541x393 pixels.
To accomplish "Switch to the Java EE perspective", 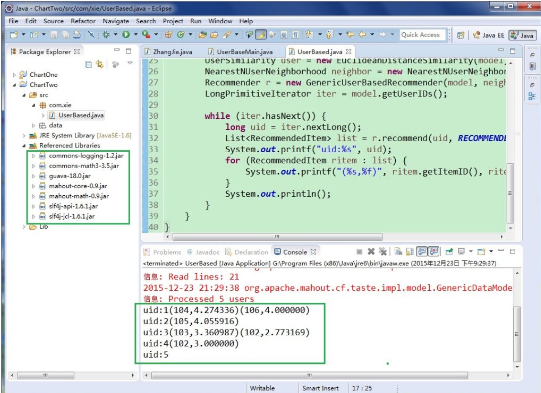I will (489, 35).
